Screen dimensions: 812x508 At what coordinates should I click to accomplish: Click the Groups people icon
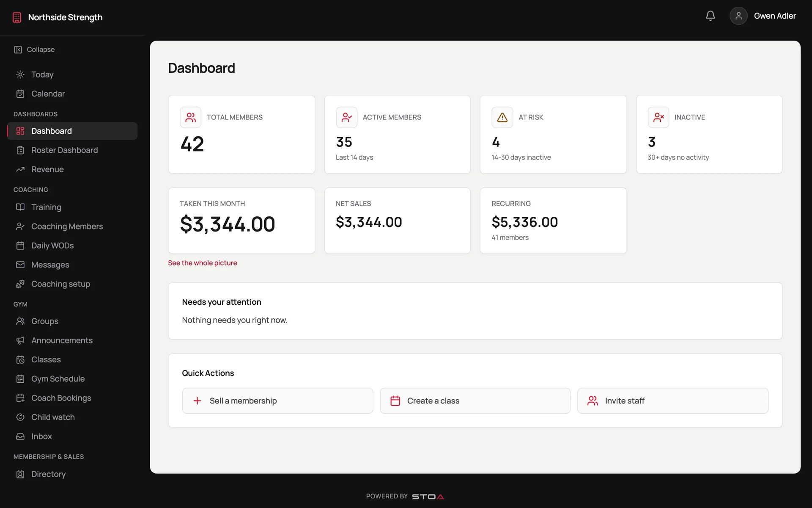coord(20,321)
